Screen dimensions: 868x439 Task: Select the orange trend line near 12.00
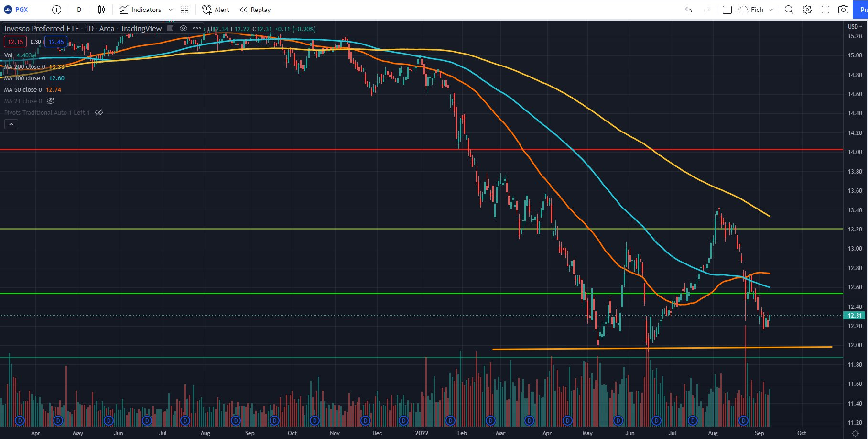662,348
